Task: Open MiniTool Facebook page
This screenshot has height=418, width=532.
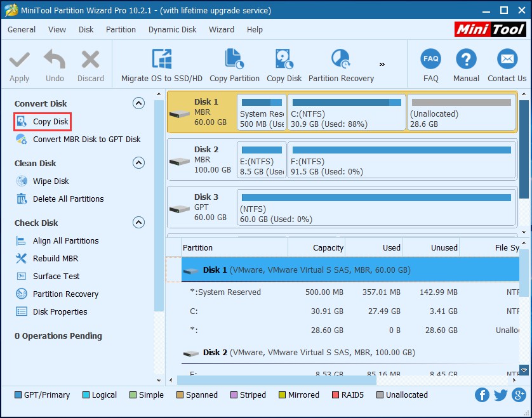Action: [x=482, y=395]
